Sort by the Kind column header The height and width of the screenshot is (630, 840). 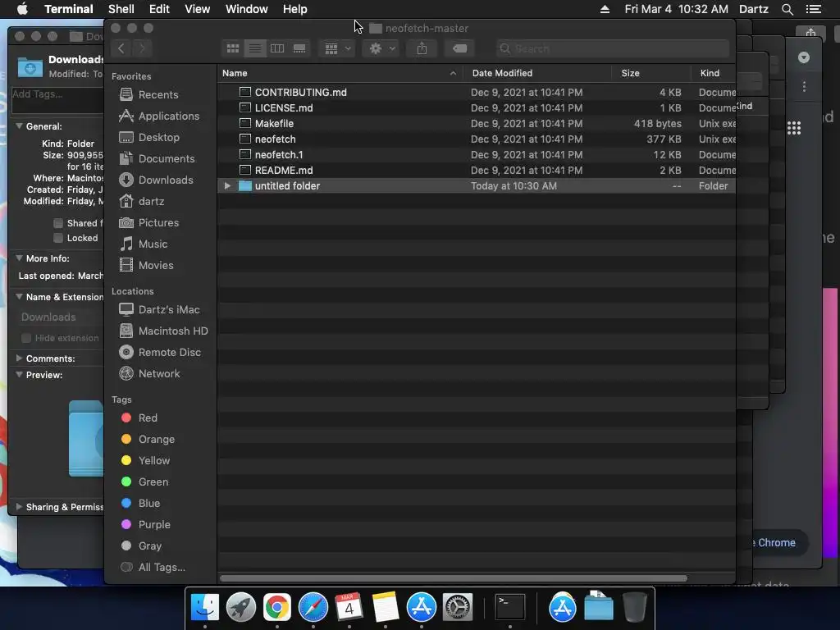714,73
